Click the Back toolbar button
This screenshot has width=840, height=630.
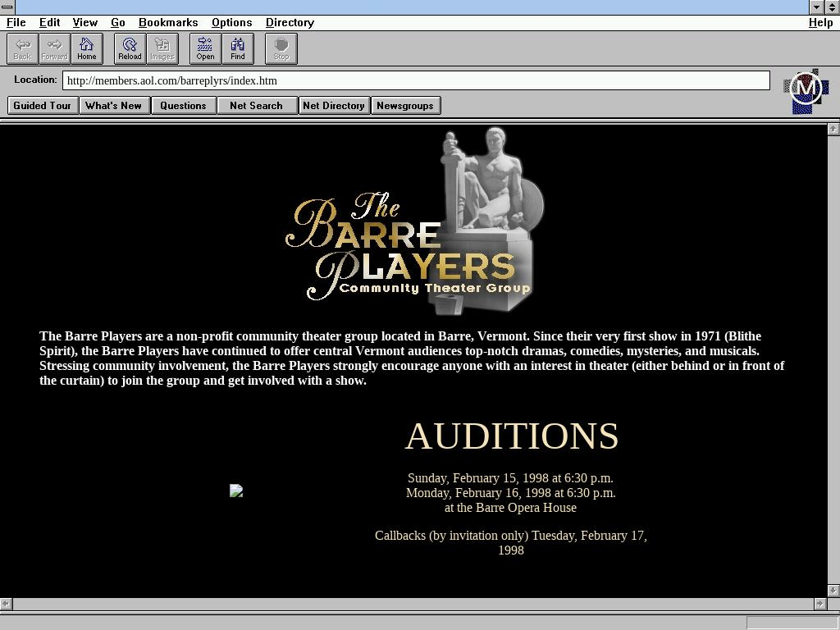click(22, 48)
